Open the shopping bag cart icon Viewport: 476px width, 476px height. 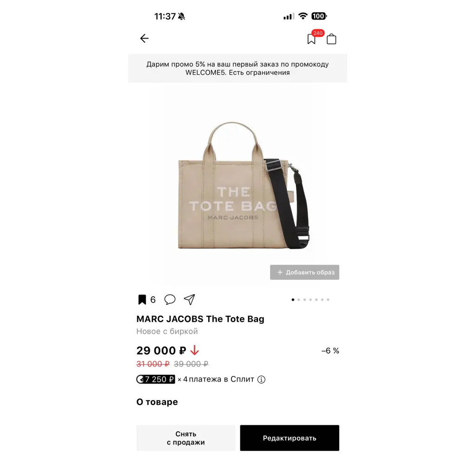(x=331, y=39)
